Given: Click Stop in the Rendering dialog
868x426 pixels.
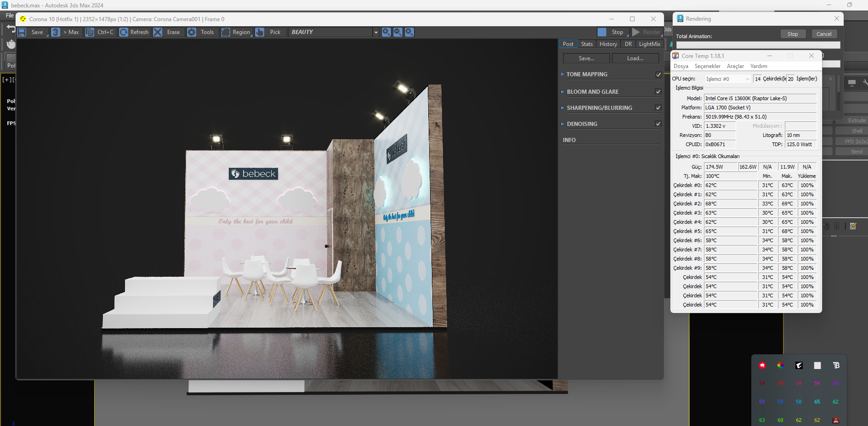Looking at the screenshot, I should [x=793, y=34].
